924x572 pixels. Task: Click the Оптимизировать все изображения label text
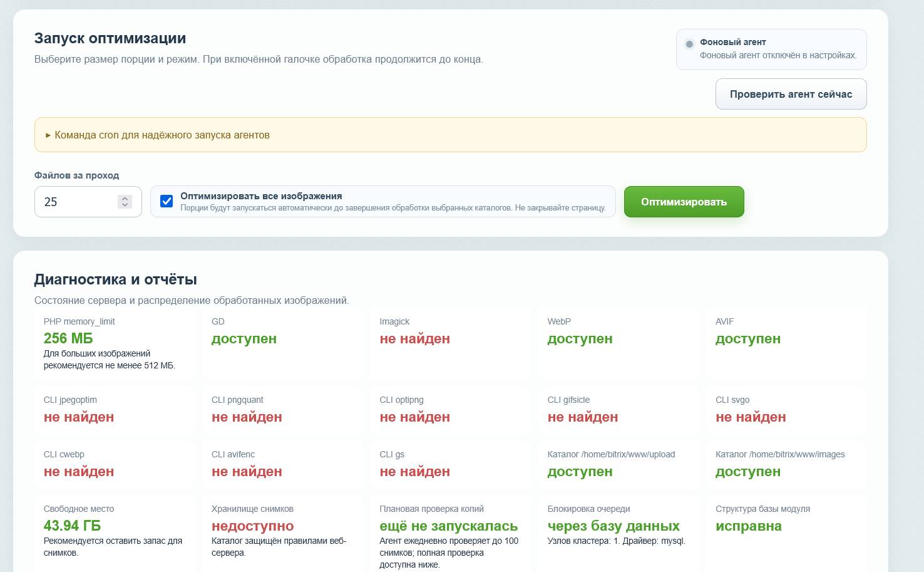point(261,196)
